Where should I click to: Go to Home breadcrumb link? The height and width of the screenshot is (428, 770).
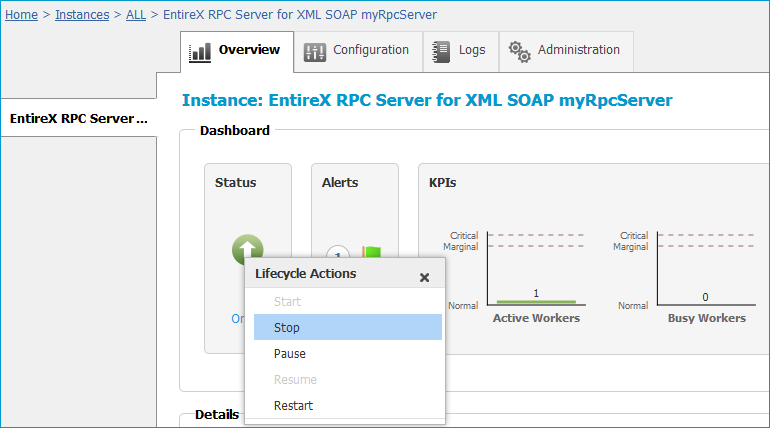click(22, 15)
